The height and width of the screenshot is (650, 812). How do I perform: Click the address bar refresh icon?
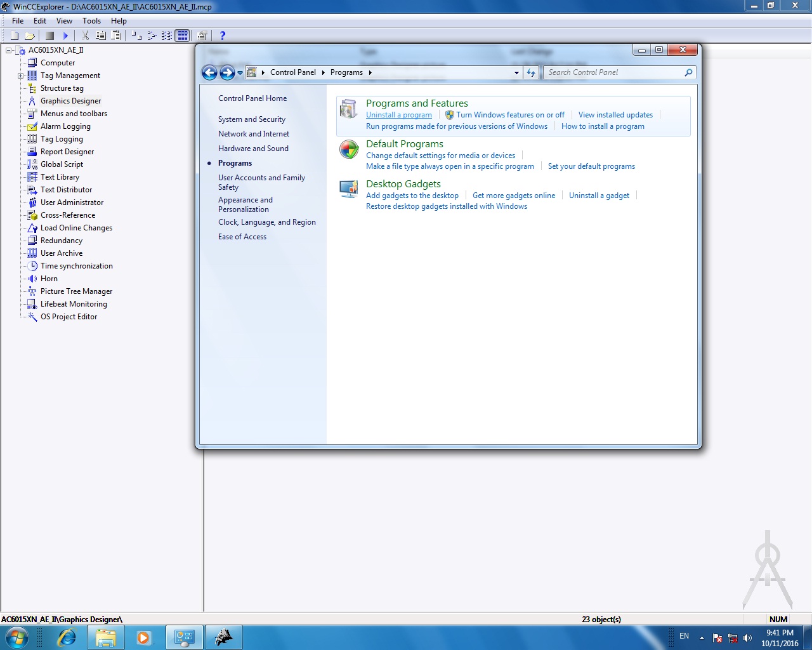tap(531, 72)
